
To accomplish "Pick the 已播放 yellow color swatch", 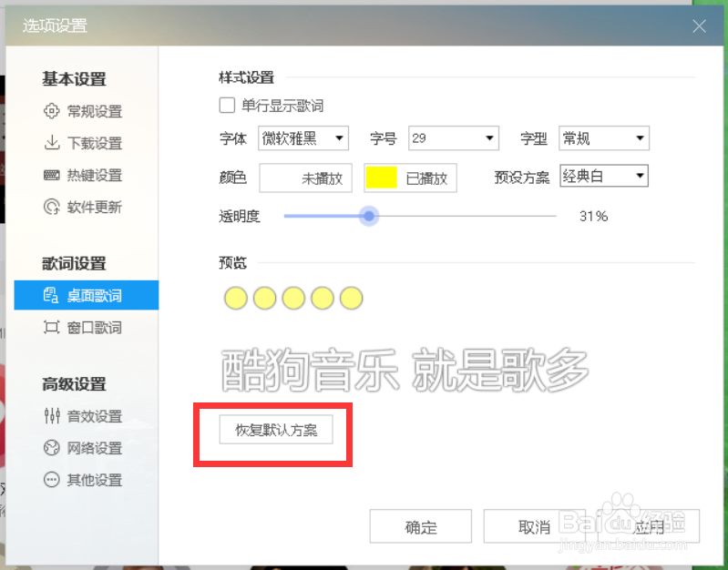I will point(410,178).
